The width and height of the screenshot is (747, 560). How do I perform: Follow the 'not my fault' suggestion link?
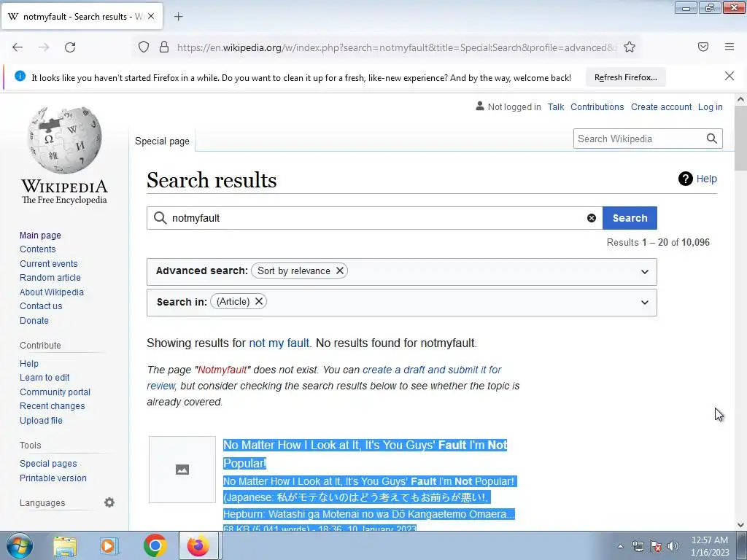[x=279, y=343]
